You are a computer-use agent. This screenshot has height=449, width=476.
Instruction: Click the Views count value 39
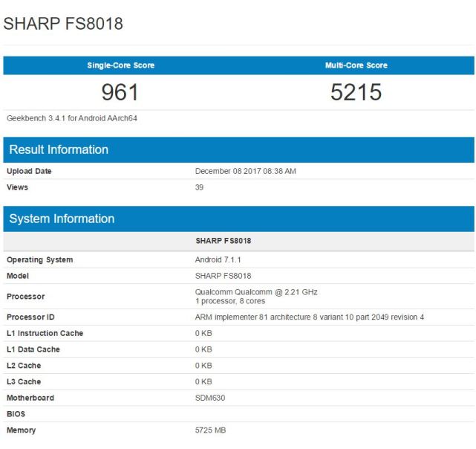tap(199, 187)
